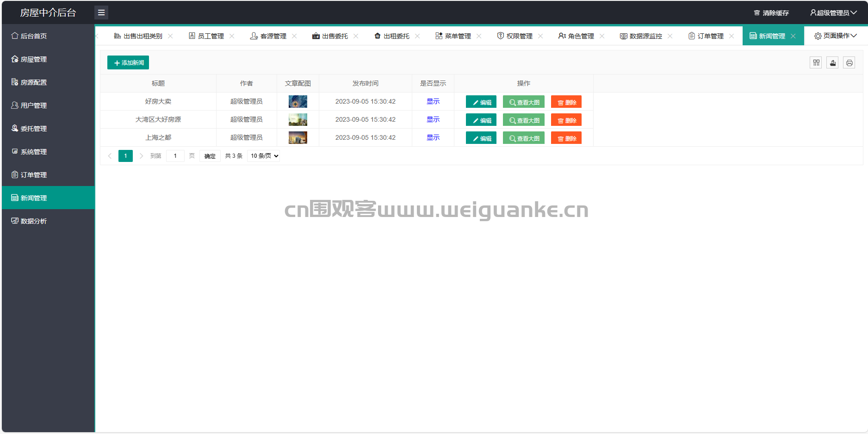Select page 1 in pagination
This screenshot has width=868, height=434.
125,156
